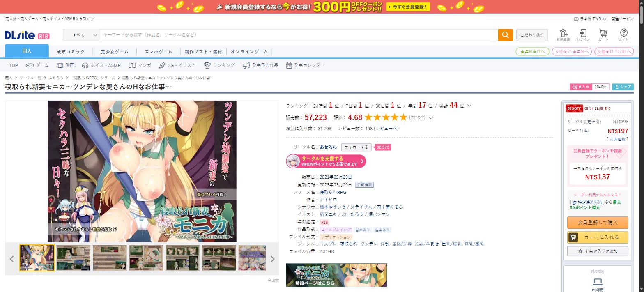The width and height of the screenshot is (644, 292).
Task: Click the まとめ tag button
Action: 580,87
